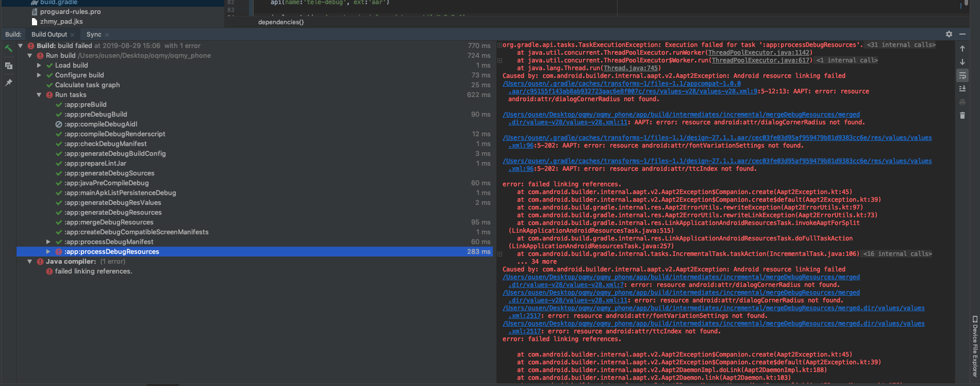The height and width of the screenshot is (386, 980).
Task: Expand the Load build node
Action: click(x=39, y=66)
